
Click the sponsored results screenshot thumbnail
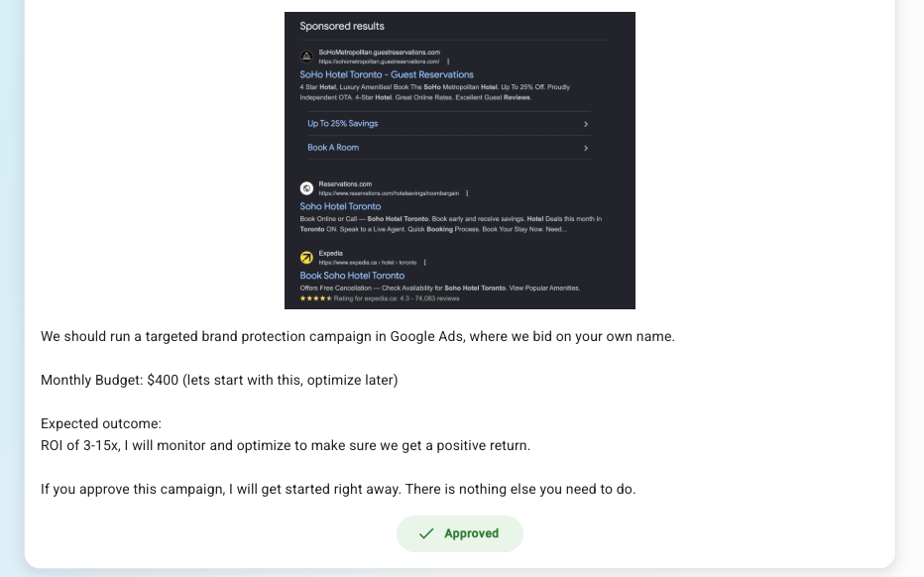(460, 161)
